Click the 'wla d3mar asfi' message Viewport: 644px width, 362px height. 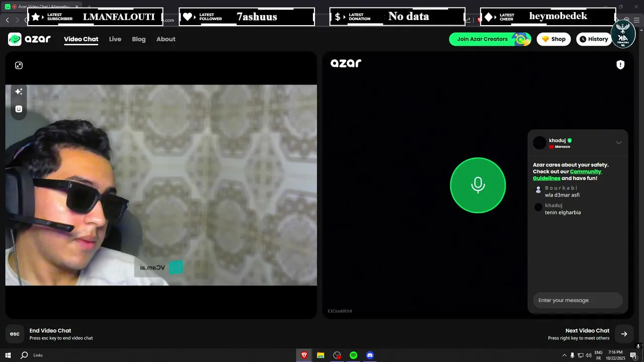(562, 195)
